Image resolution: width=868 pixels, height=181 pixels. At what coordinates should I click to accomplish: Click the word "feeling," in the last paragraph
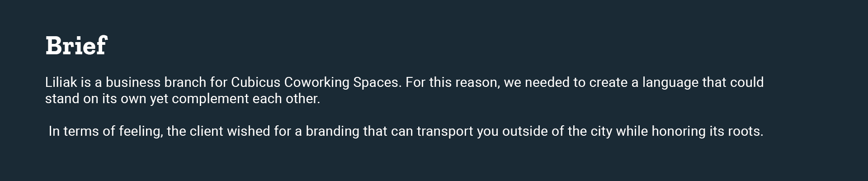141,131
